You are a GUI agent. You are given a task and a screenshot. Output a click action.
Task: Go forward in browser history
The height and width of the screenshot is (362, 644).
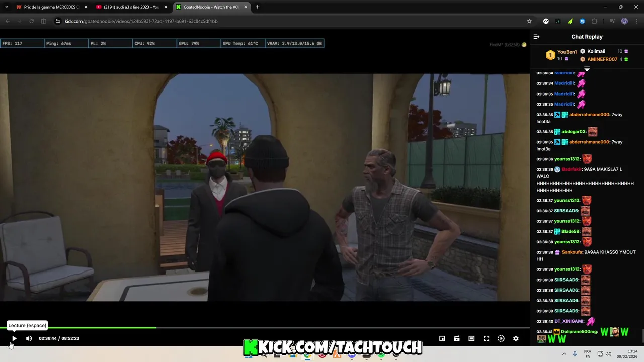[x=19, y=21]
